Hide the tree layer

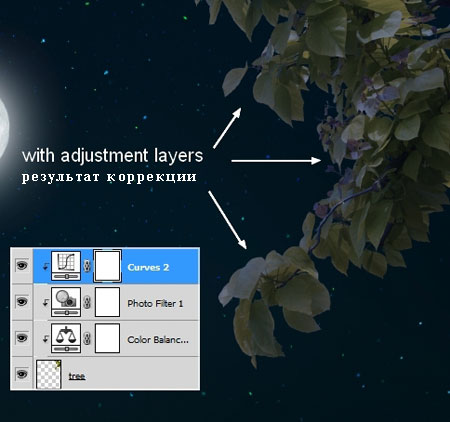point(22,374)
